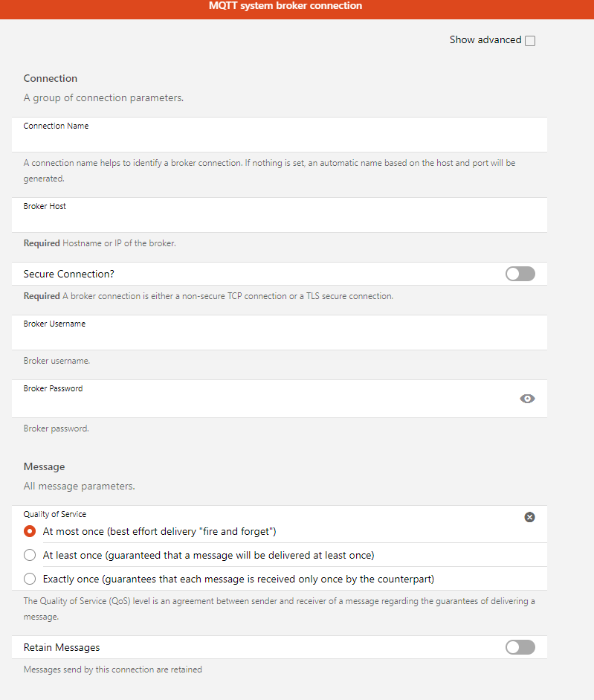Reveal the broker password with the eye icon
The image size is (594, 700).
[527, 399]
